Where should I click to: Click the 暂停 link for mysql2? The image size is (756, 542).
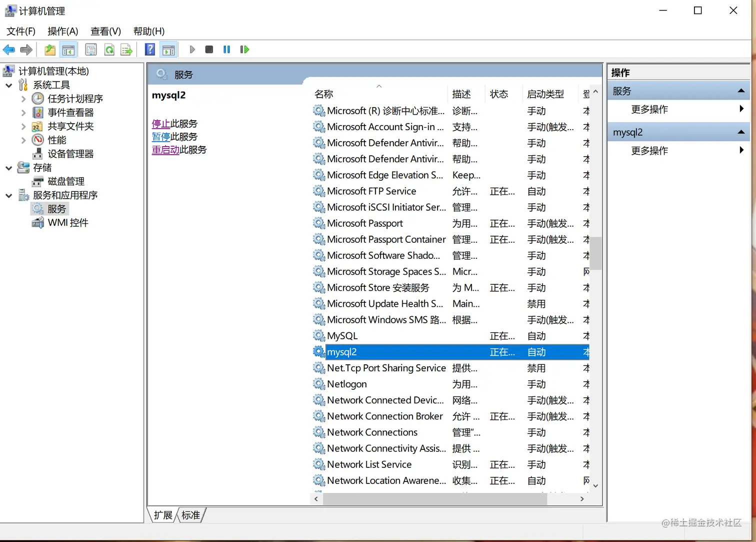click(x=161, y=137)
